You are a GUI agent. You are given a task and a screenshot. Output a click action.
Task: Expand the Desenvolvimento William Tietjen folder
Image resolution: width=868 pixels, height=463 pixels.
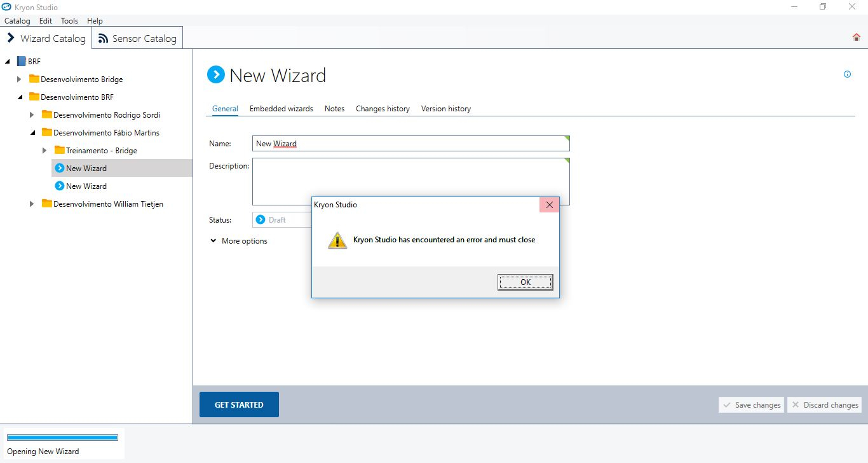pos(32,204)
